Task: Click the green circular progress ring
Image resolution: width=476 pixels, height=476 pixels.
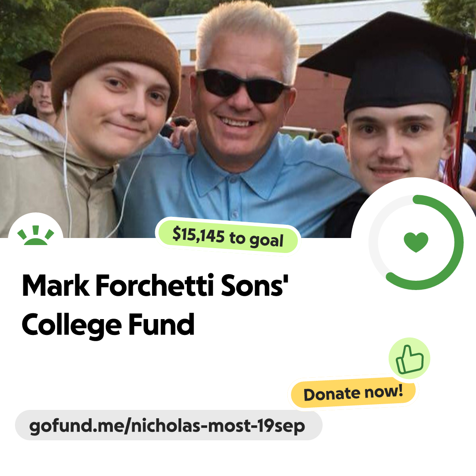Action: [416, 242]
